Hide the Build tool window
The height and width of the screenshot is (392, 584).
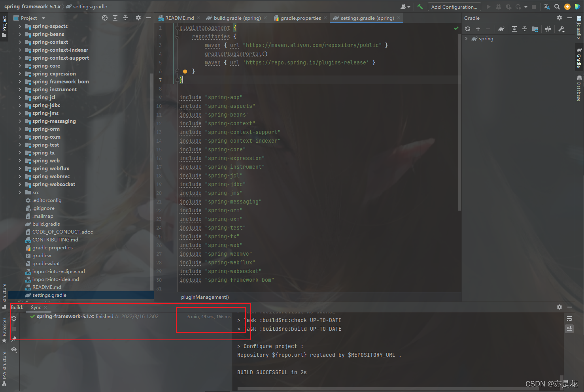[x=570, y=307]
